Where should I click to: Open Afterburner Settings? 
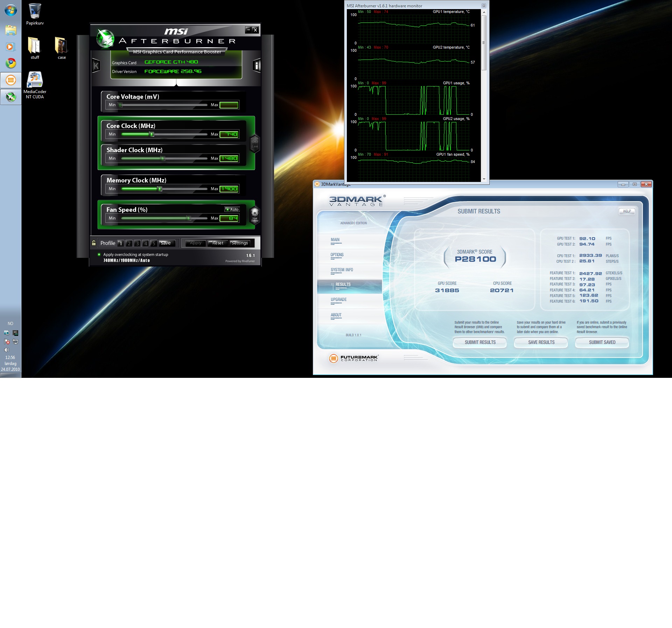(239, 243)
